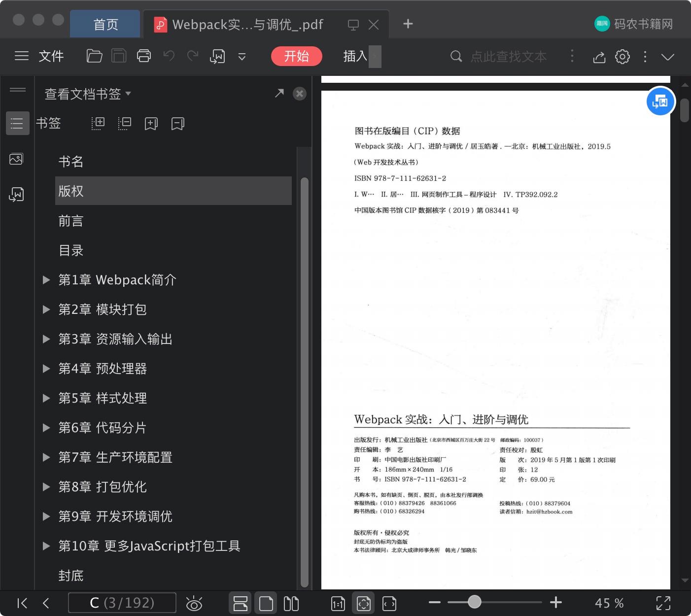691x616 pixels.
Task: Open a new tab with plus button
Action: [408, 24]
